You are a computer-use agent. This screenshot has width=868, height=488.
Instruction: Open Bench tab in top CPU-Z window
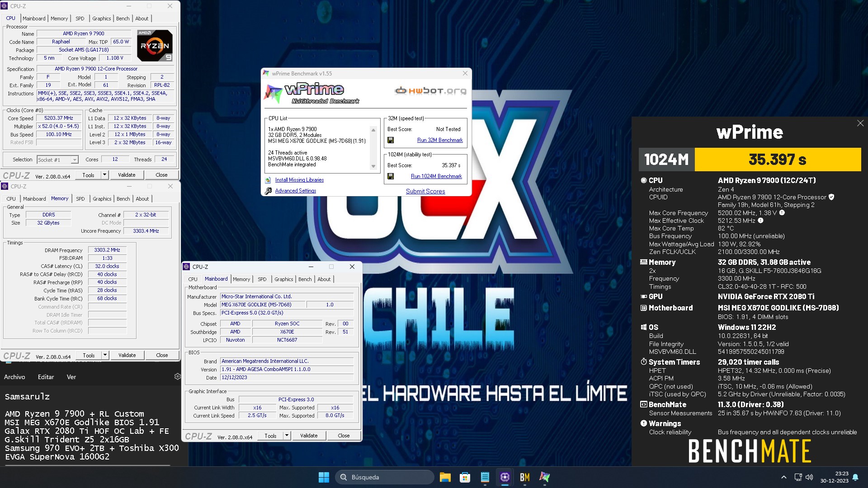tap(123, 19)
